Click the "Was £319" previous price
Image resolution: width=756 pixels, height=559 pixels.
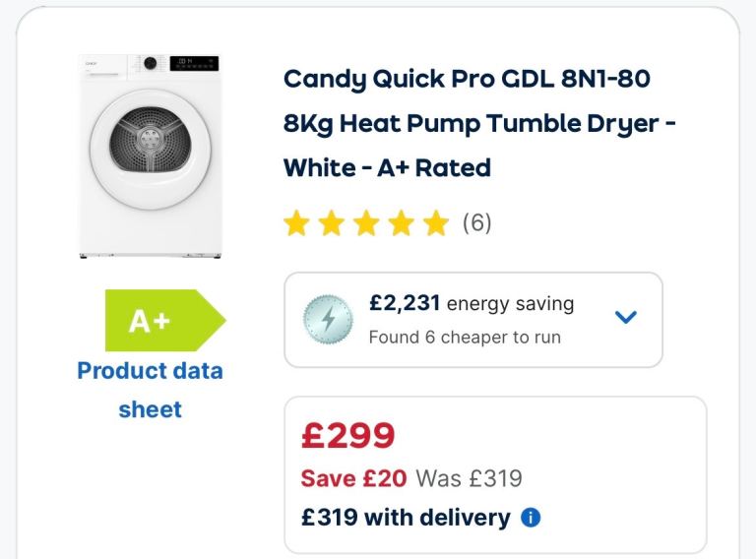coord(469,479)
